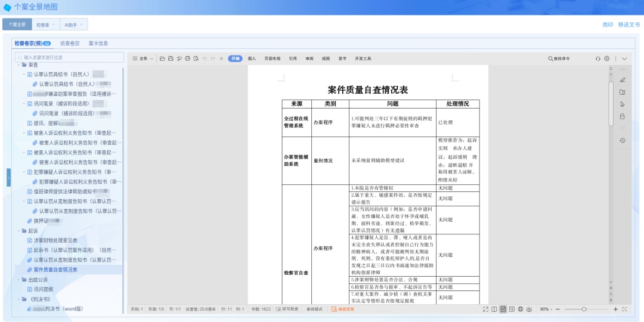Click the 个案全景地图 app logo icon
The width and height of the screenshot is (644, 322).
tap(7, 7)
